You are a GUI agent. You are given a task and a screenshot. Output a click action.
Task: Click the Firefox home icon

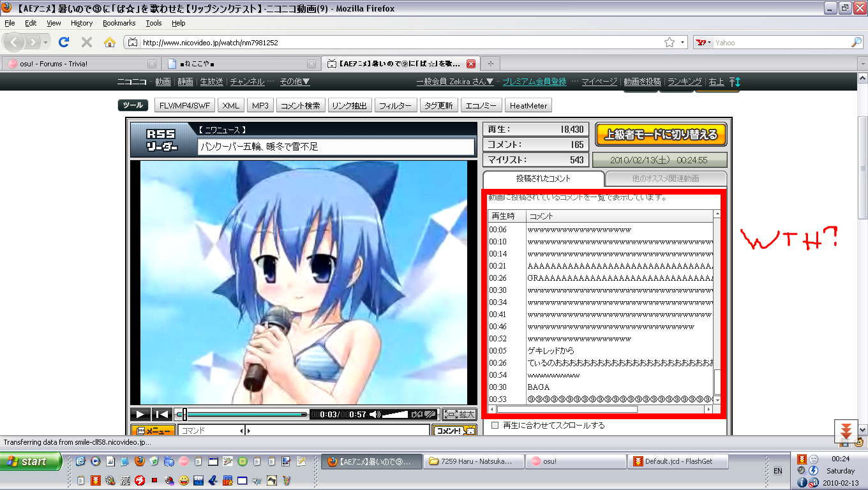[x=110, y=42]
